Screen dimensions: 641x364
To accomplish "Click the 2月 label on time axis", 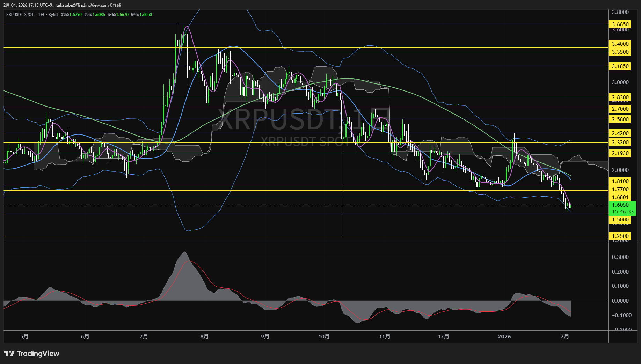I will pyautogui.click(x=565, y=336).
